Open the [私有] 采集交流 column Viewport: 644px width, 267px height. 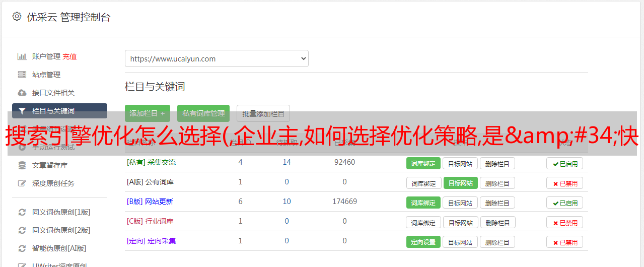[x=151, y=162]
